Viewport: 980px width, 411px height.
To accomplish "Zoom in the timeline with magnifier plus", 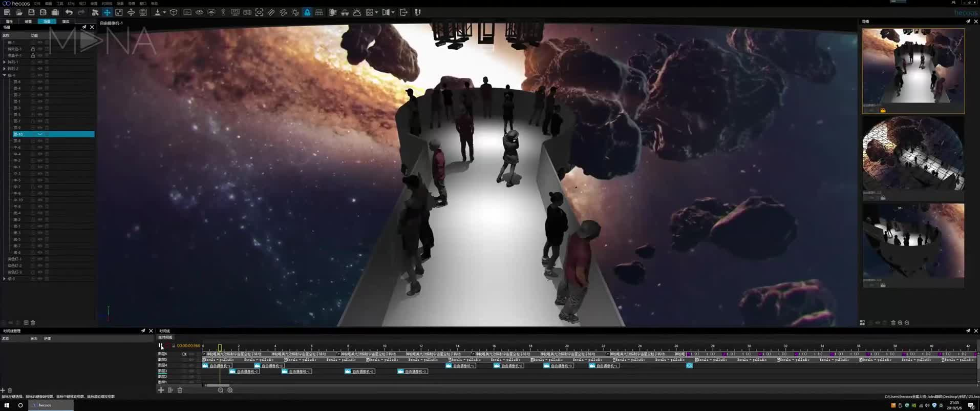I will 230,390.
